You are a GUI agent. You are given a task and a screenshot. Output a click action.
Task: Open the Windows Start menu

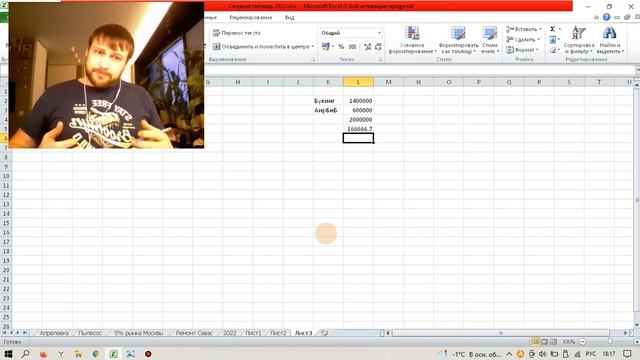(x=8, y=354)
